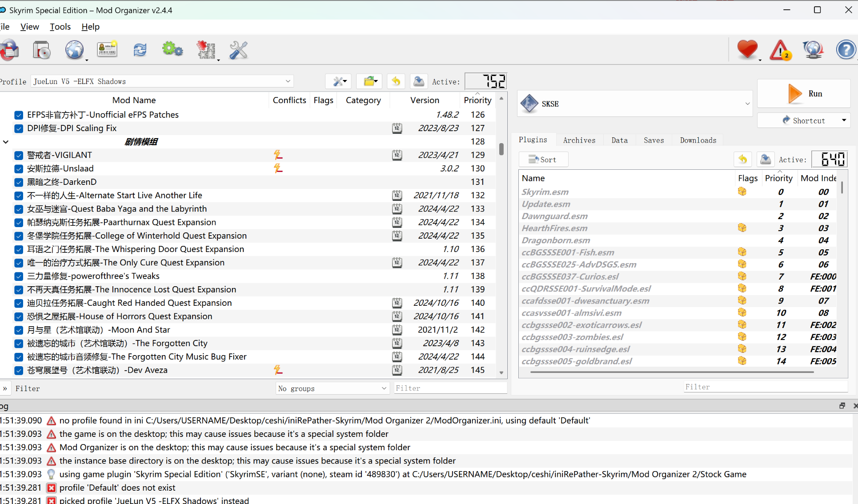This screenshot has height=504, width=858.
Task: Open the instance manager icon in toolbar
Action: 9,50
